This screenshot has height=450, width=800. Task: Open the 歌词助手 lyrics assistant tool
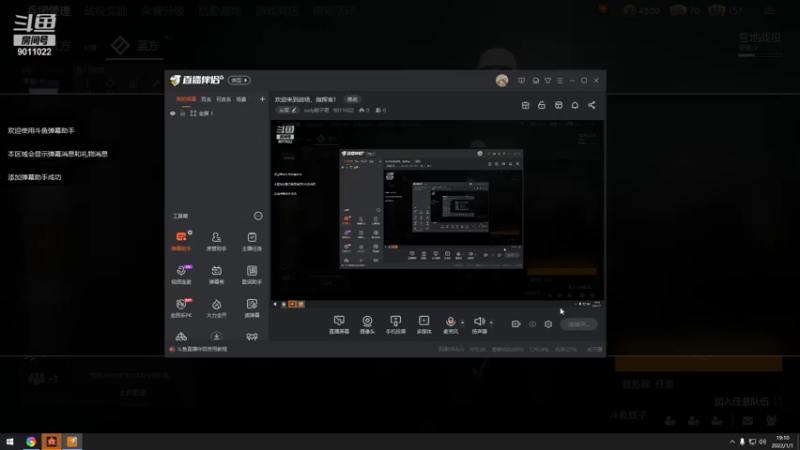tap(252, 274)
